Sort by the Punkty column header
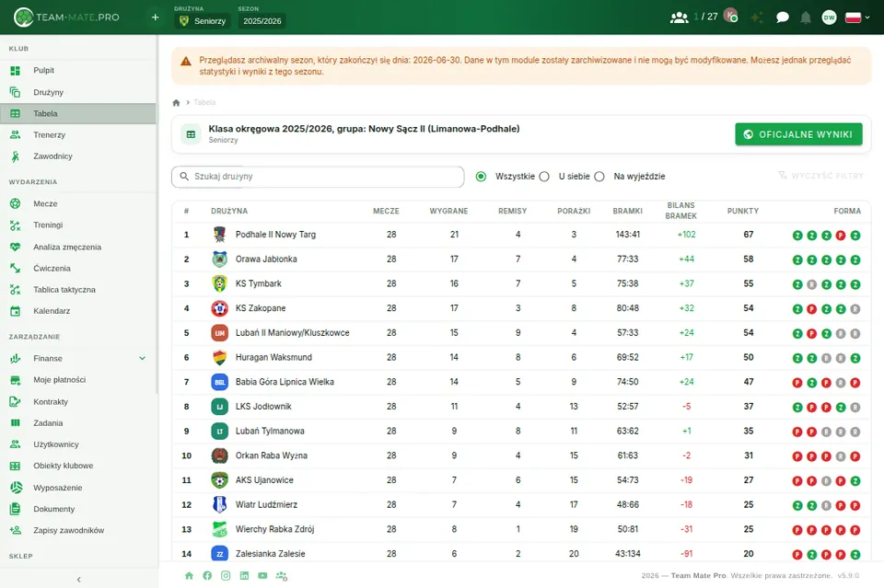 pos(742,212)
